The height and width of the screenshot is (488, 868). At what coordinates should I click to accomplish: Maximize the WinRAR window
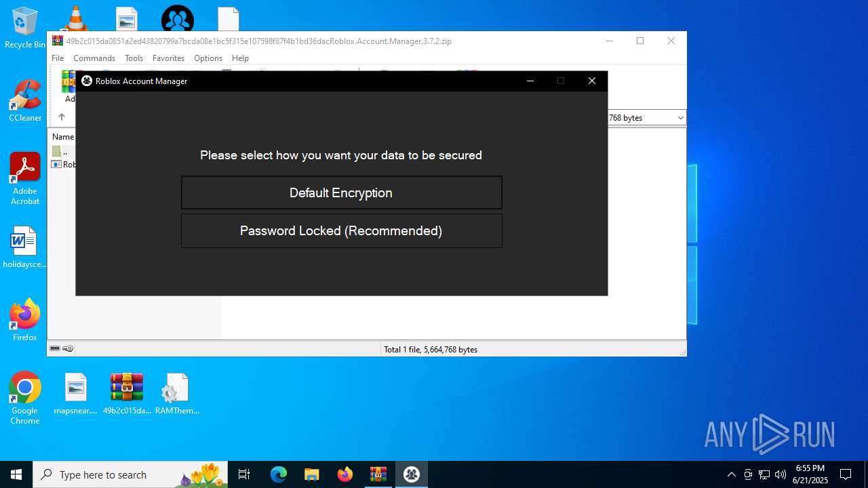[x=640, y=41]
